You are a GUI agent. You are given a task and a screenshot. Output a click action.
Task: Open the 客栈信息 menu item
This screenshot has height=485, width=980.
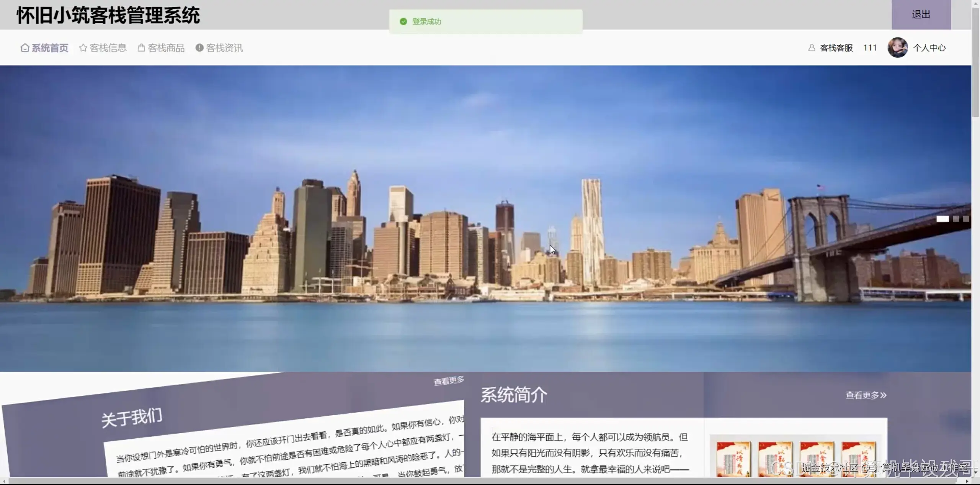[103, 48]
